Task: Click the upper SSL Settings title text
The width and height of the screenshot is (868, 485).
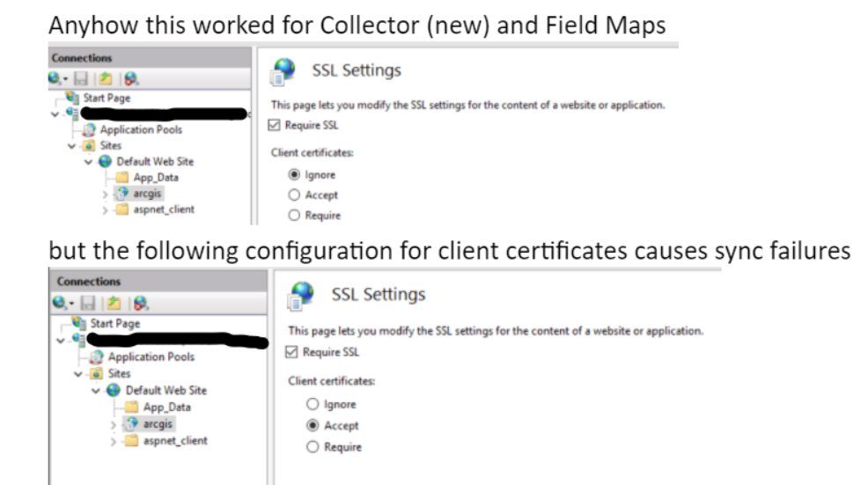Action: point(357,70)
